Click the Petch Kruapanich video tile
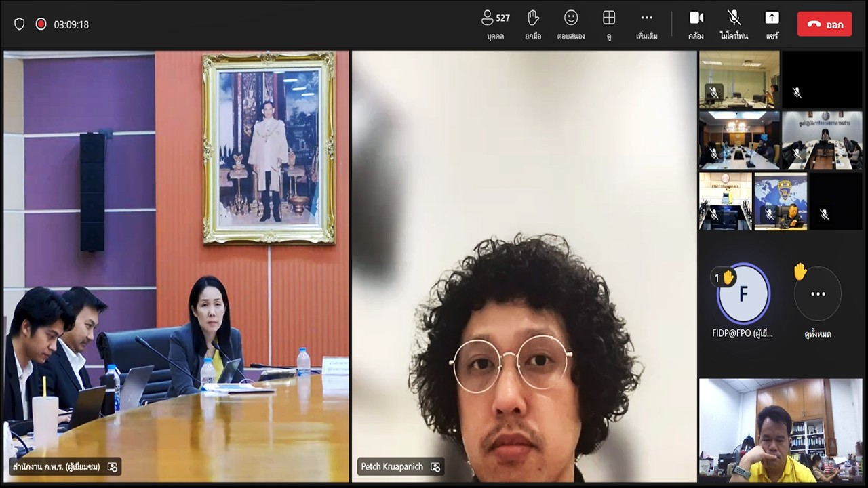The width and height of the screenshot is (868, 488). point(524,266)
